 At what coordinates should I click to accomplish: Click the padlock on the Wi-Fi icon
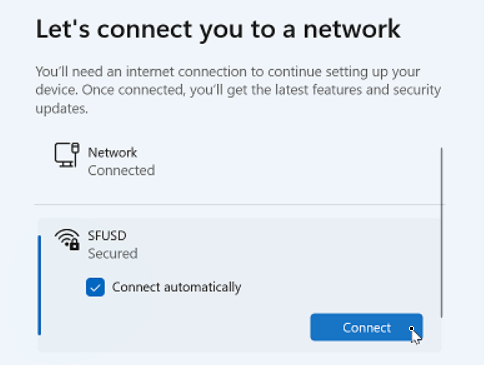[x=75, y=245]
